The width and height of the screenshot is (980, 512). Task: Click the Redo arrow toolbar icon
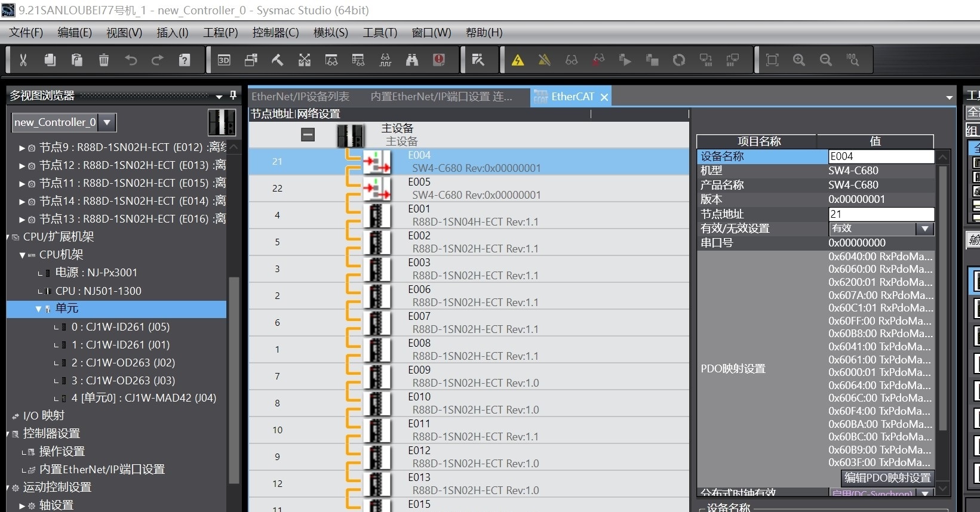[158, 60]
